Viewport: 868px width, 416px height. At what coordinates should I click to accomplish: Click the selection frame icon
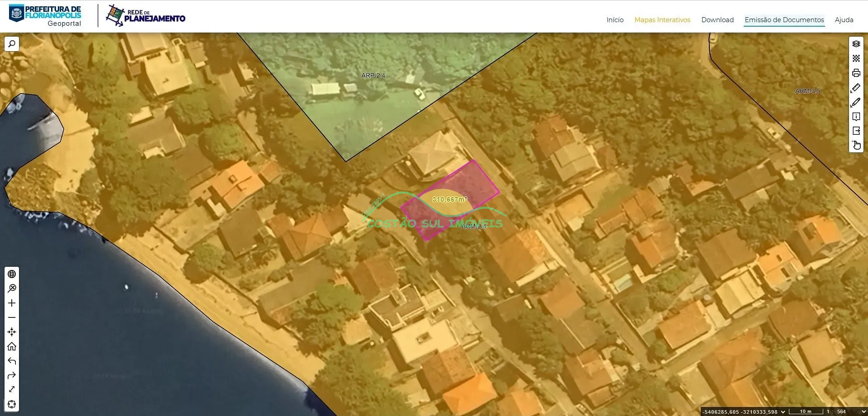pyautogui.click(x=12, y=404)
